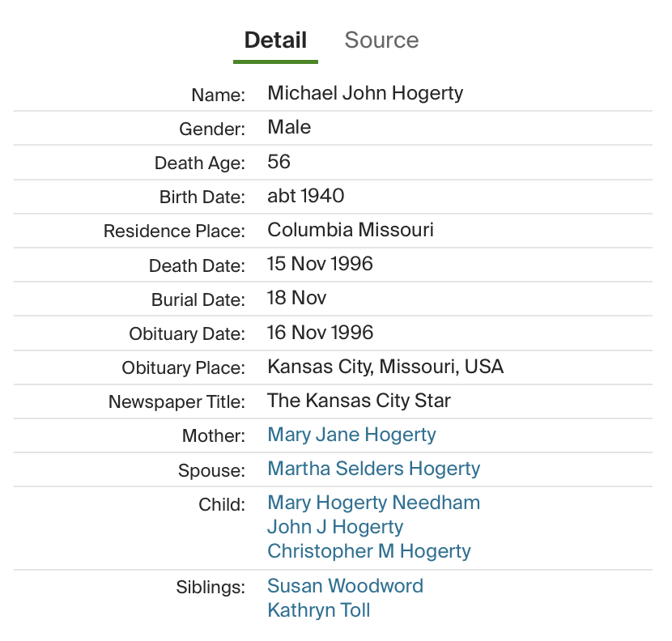Click the obituary date 16 Nov 1996
This screenshot has width=672, height=641.
[x=320, y=333]
